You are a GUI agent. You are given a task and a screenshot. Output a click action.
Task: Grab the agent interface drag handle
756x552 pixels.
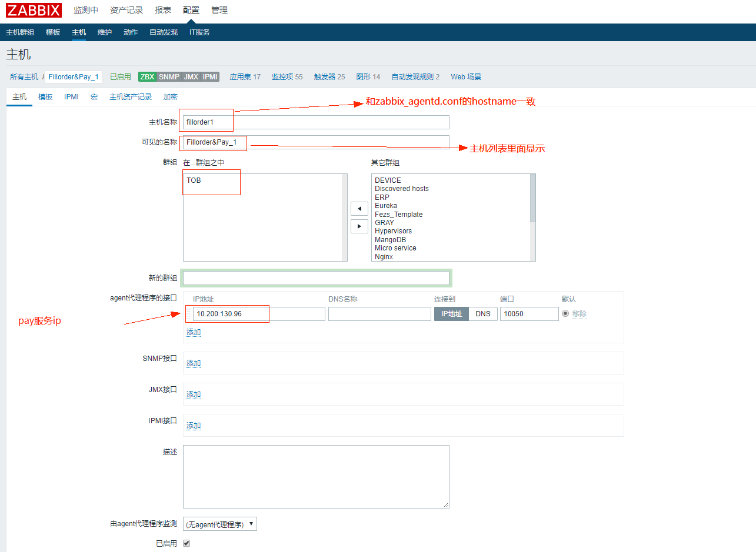[189, 314]
